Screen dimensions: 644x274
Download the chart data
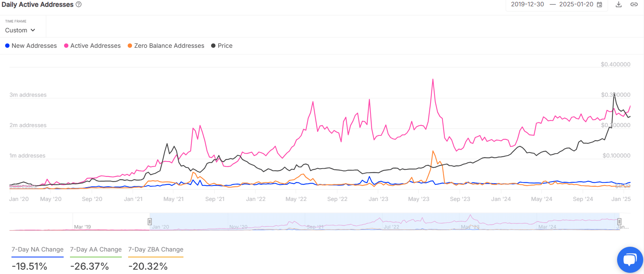[x=619, y=4]
